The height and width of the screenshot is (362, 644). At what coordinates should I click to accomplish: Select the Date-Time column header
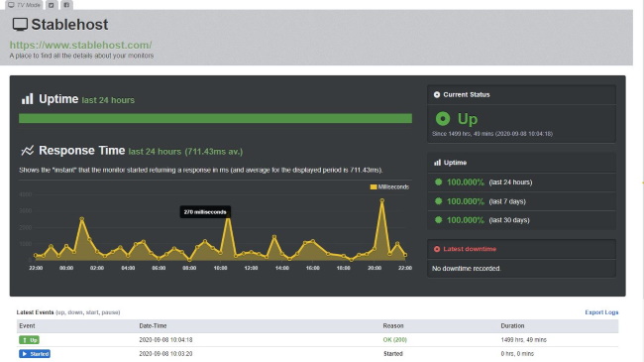point(153,325)
